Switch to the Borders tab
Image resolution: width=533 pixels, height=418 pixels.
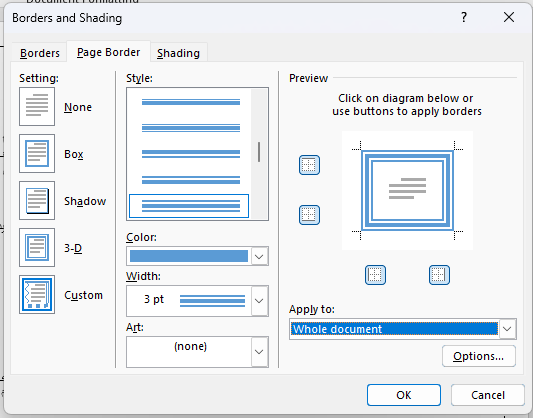tap(39, 53)
